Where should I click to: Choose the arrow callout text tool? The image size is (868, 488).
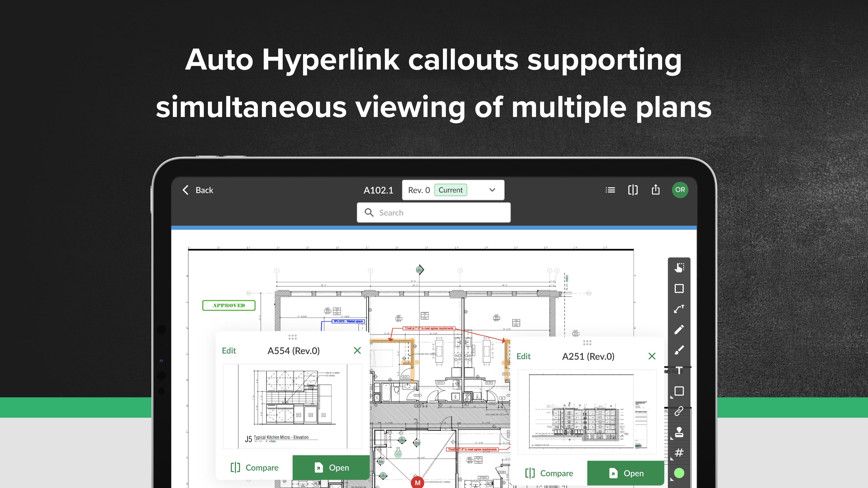click(x=679, y=309)
